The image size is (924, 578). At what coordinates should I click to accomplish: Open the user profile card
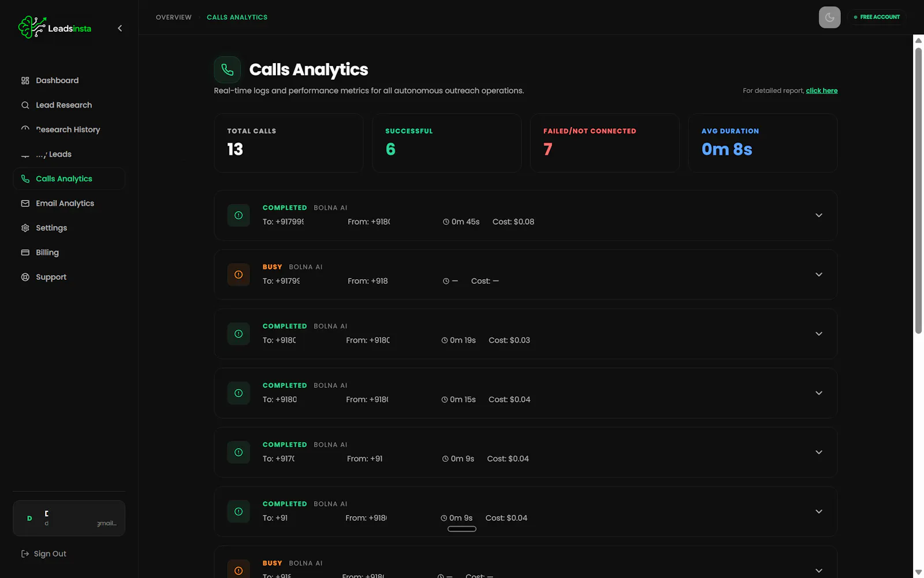click(69, 518)
